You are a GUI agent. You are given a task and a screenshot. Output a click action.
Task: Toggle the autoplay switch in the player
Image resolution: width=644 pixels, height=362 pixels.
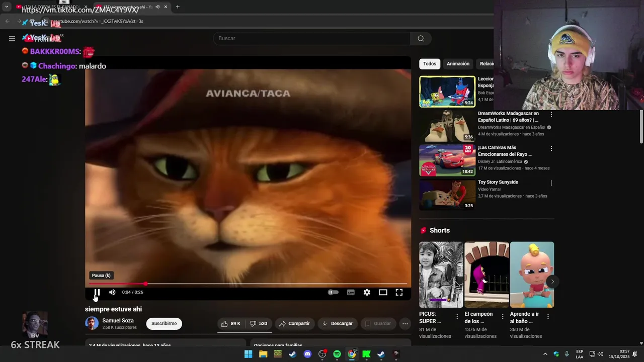(x=333, y=292)
